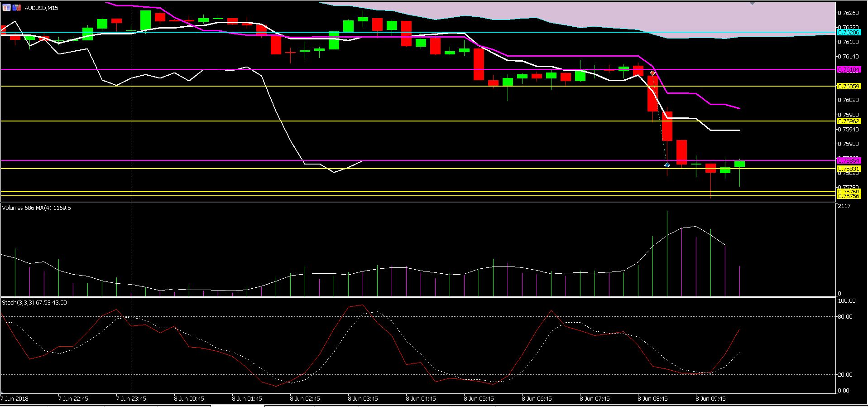Image resolution: width=868 pixels, height=407 pixels.
Task: Click the 8 Jun 08:45 time label
Action: pyautogui.click(x=653, y=399)
